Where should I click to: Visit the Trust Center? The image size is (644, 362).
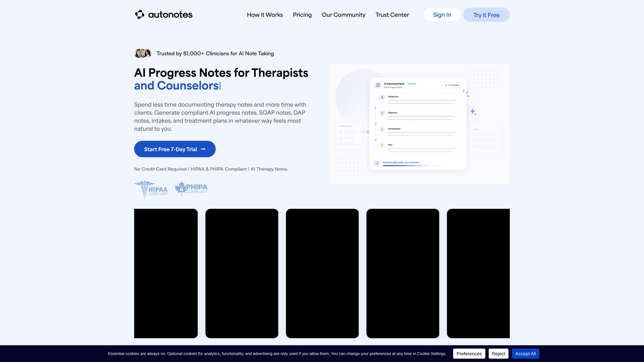tap(392, 15)
